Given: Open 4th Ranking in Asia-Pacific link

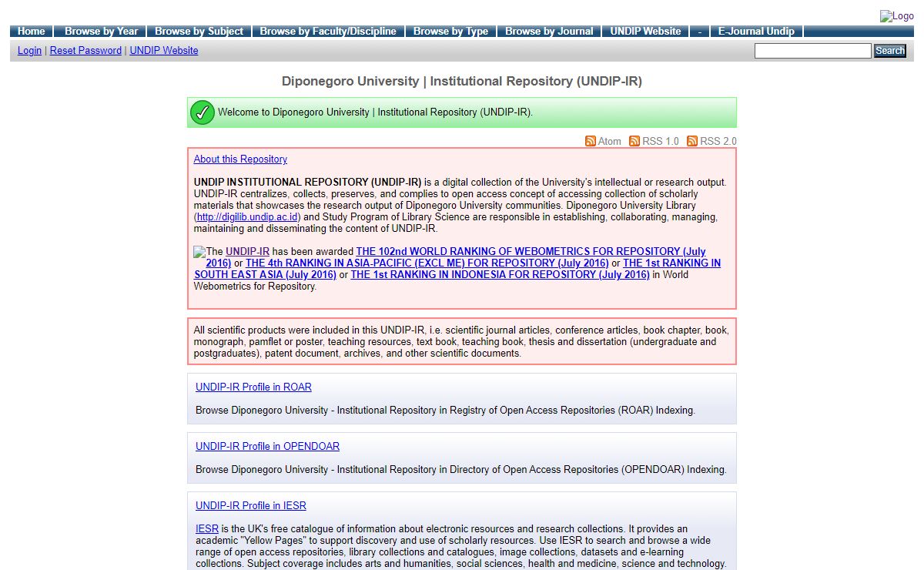Looking at the screenshot, I should tap(427, 263).
